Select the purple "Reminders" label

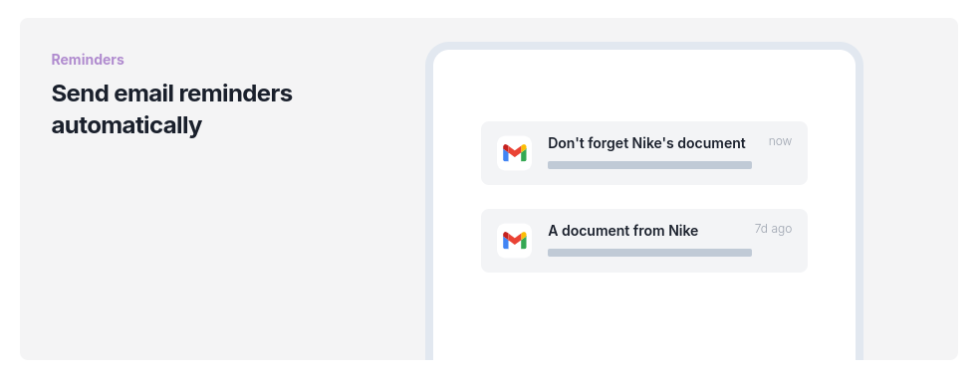point(88,60)
